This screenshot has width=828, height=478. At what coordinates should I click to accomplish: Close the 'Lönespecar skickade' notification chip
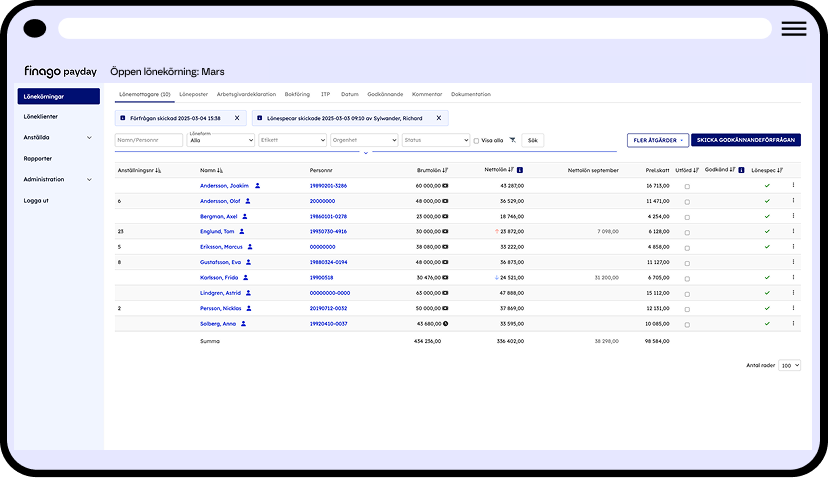point(438,118)
